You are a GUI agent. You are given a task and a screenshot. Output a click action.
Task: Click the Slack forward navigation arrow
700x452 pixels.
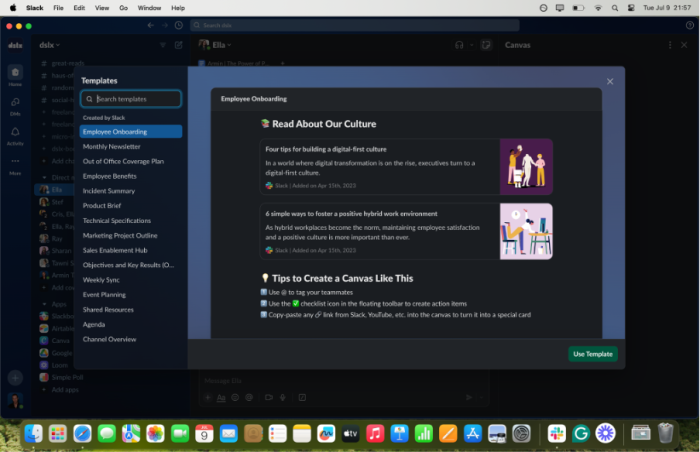(x=165, y=25)
